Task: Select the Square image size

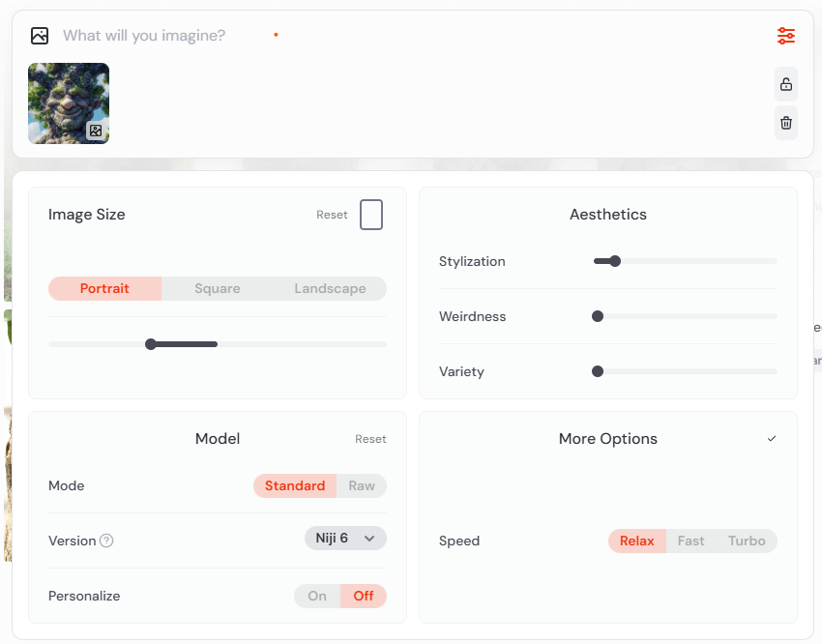Action: (x=218, y=288)
